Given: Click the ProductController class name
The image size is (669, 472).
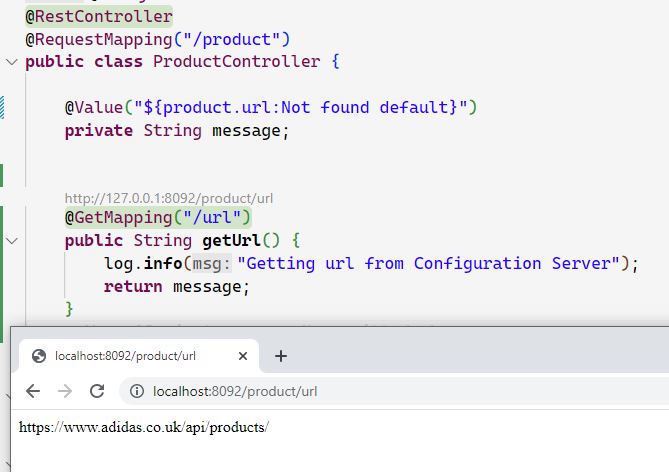Looking at the screenshot, I should [236, 62].
